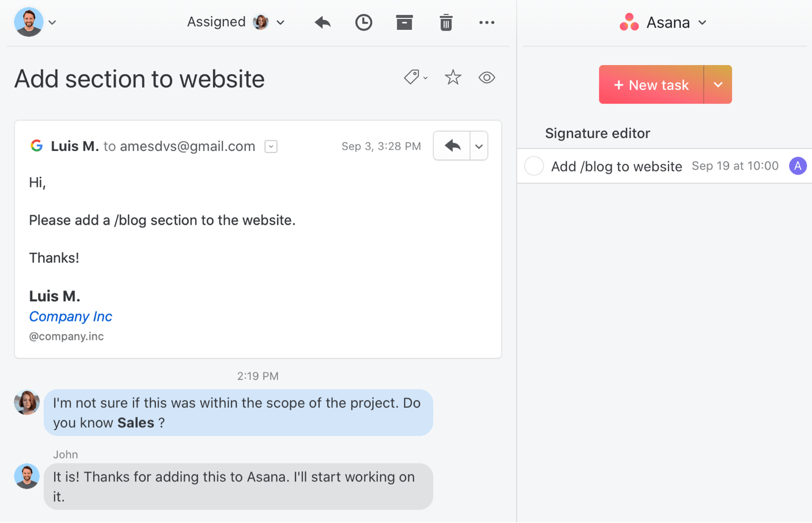Viewport: 812px width, 523px height.
Task: Click the Sales mention in the comment
Action: pyautogui.click(x=135, y=423)
